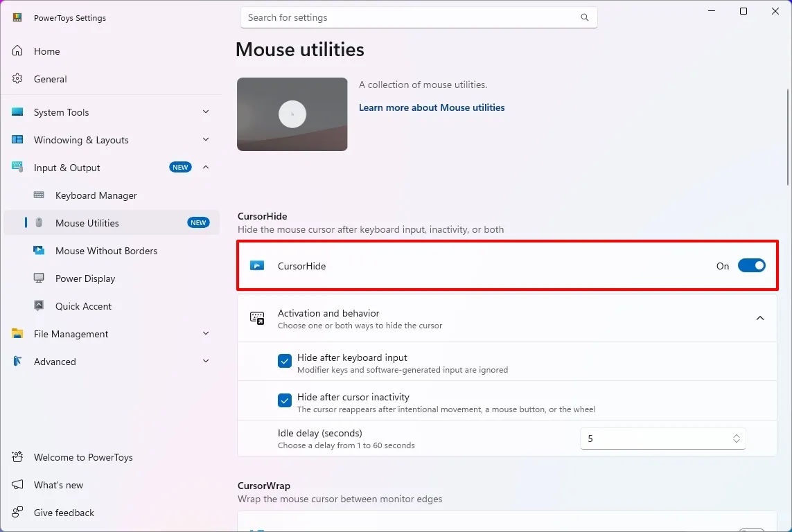Click the Keyboard Manager icon
The image size is (792, 532).
click(x=39, y=195)
